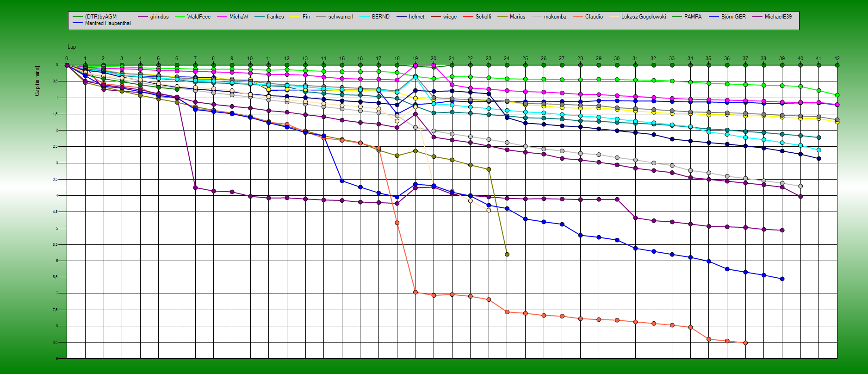The image size is (868, 374).
Task: Click the blue line's final point at lap 39
Action: point(782,279)
